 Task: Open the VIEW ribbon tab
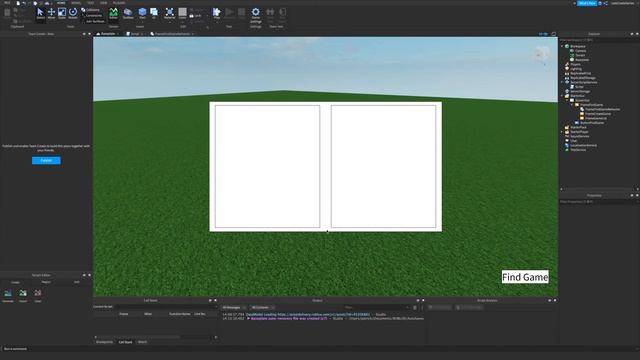coord(104,3)
